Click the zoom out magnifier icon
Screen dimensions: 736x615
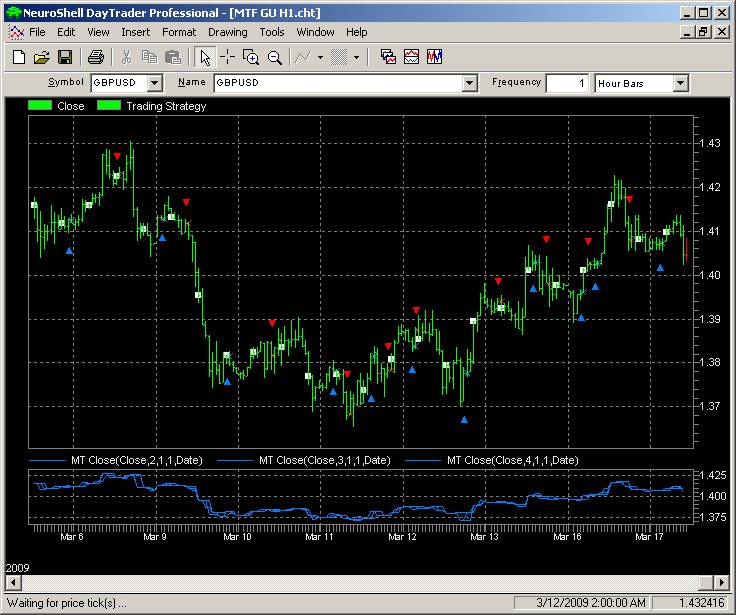pyautogui.click(x=274, y=57)
